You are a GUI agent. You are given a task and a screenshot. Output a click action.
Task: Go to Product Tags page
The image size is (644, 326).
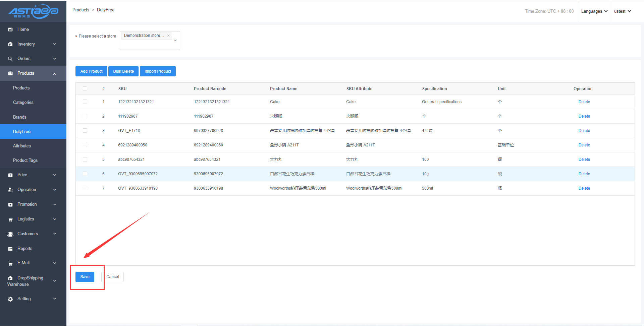25,160
